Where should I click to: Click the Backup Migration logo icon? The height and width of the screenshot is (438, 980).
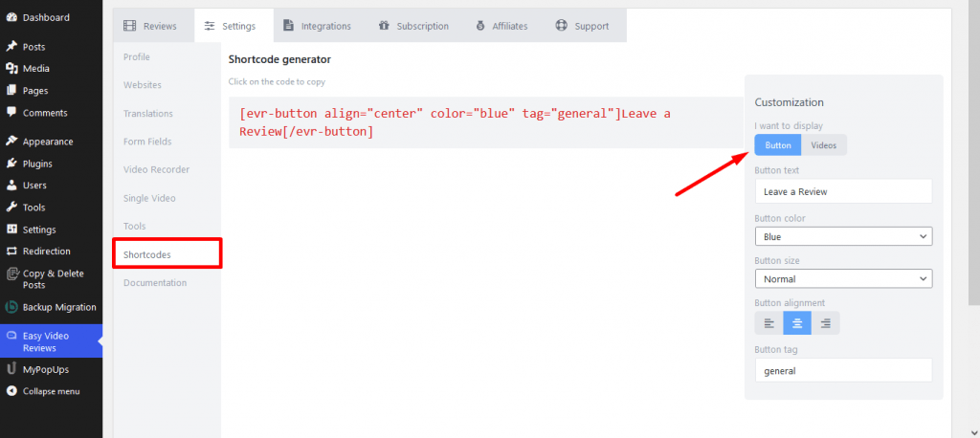pos(11,307)
